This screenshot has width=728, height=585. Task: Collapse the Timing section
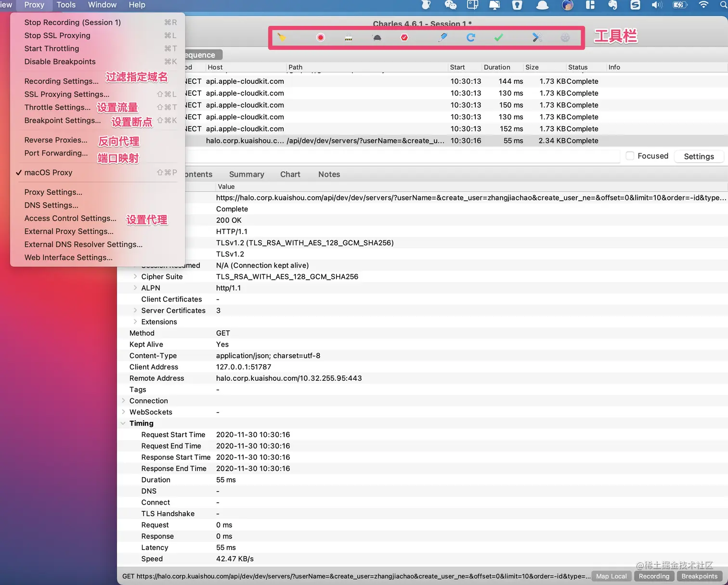(x=123, y=423)
